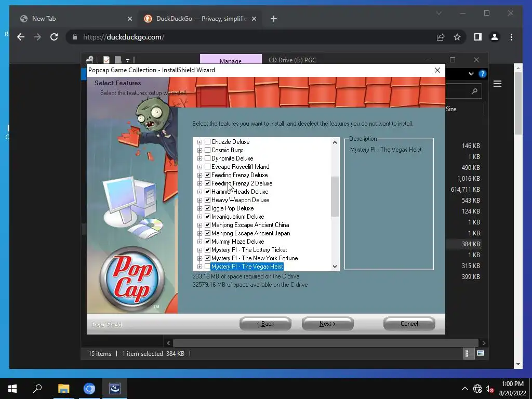Open Chromium from taskbar
Image resolution: width=532 pixels, height=399 pixels.
pyautogui.click(x=89, y=389)
